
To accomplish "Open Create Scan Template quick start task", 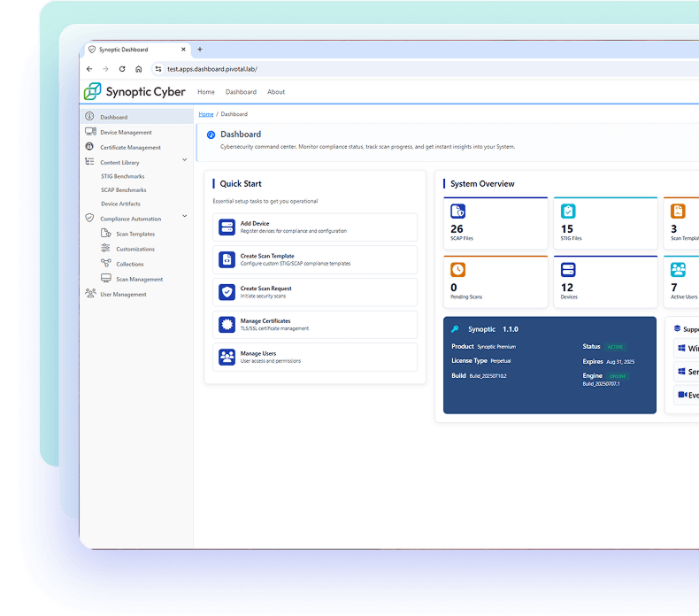I will click(x=314, y=259).
